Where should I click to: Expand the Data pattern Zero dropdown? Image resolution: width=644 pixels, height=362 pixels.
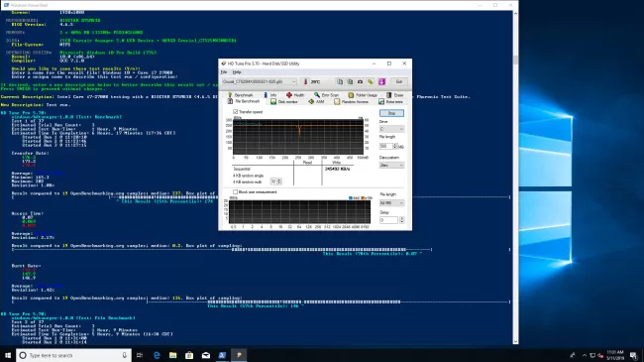pos(391,165)
